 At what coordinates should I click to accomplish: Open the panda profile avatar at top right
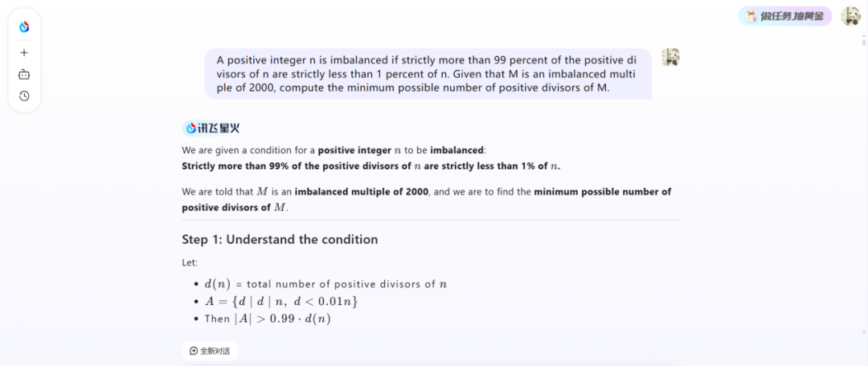[x=850, y=16]
